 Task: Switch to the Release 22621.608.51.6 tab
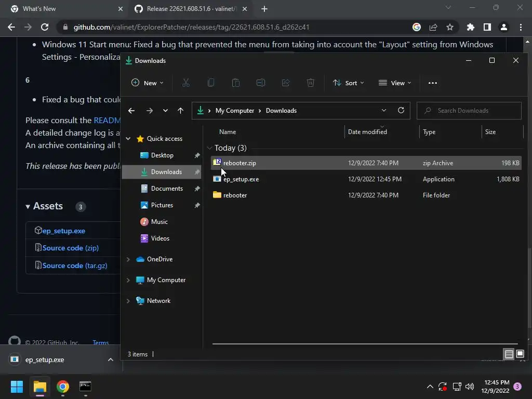(191, 9)
